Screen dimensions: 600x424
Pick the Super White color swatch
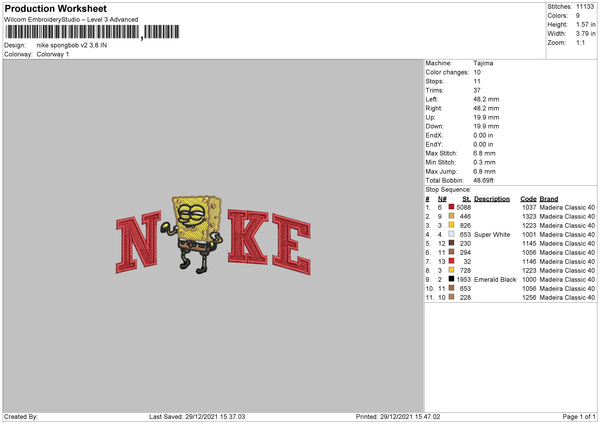(x=451, y=234)
